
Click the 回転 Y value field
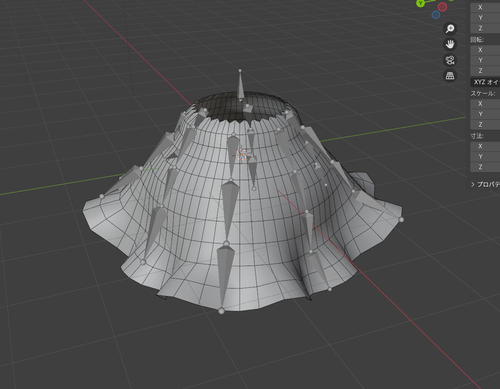point(485,60)
